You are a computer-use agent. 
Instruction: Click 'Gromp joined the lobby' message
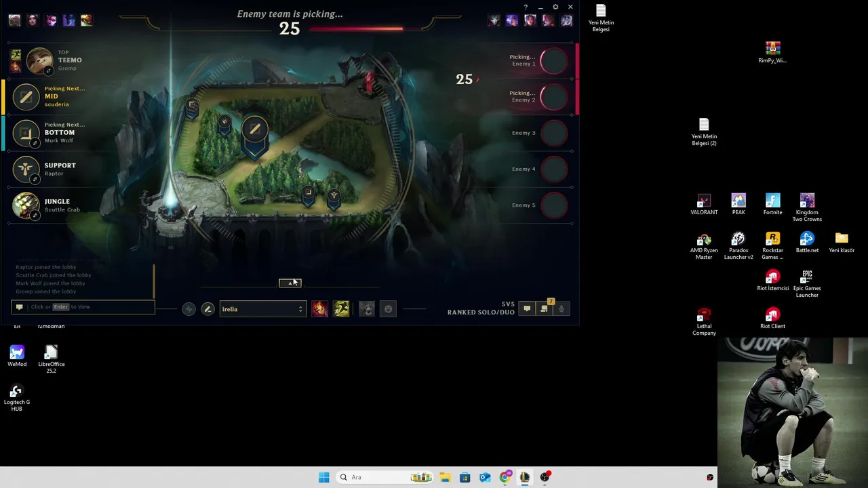[46, 291]
